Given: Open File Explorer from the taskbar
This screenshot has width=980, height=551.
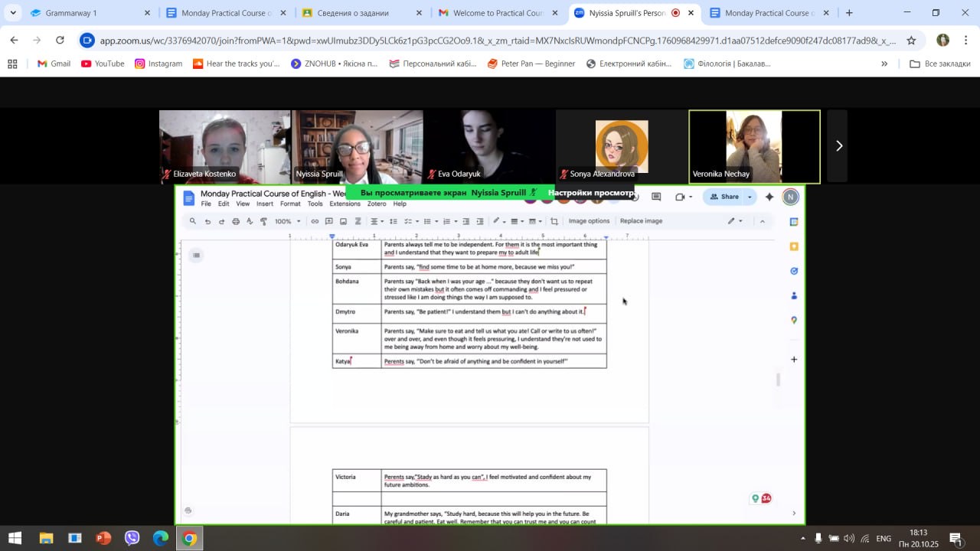Looking at the screenshot, I should 46,538.
